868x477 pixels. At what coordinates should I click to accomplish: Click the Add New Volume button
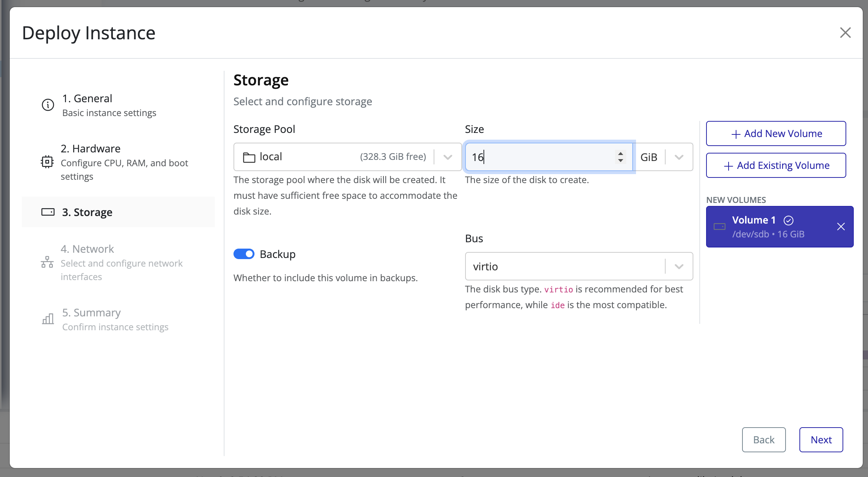[776, 134]
